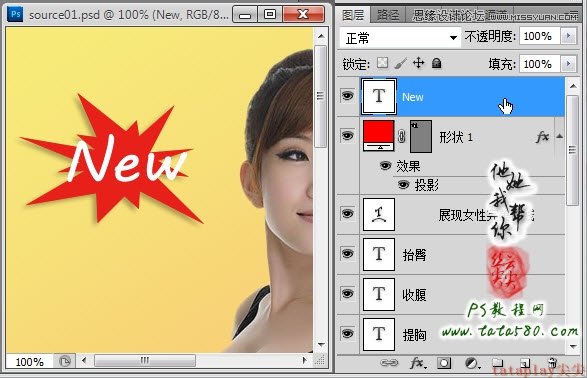Image resolution: width=587 pixels, height=378 pixels.
Task: Open the 不透明度 opacity slider arrow
Action: coord(568,36)
